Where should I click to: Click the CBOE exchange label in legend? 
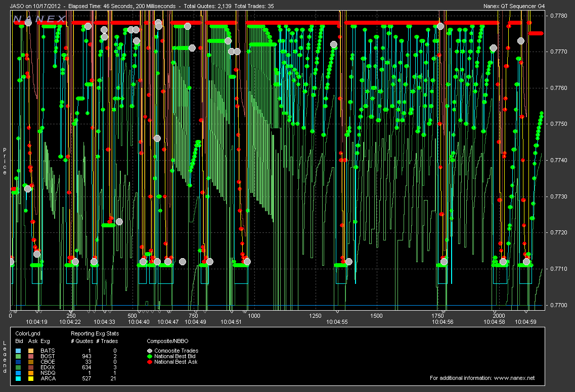coord(48,362)
